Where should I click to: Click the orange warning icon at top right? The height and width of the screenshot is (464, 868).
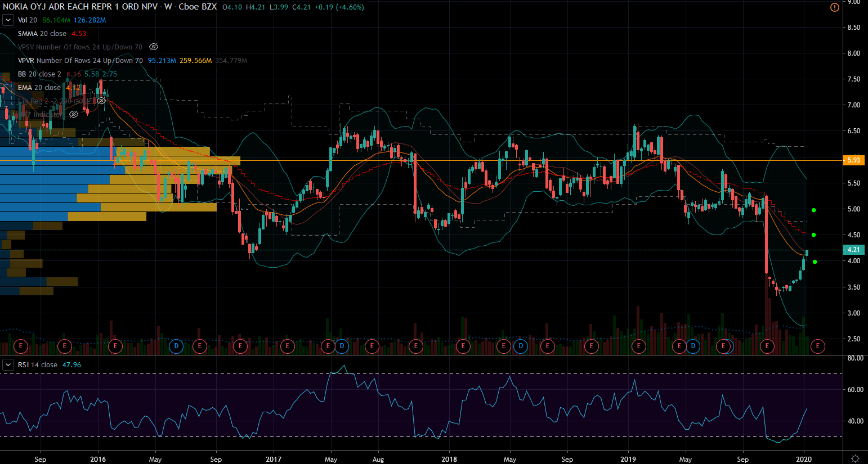coord(834,7)
